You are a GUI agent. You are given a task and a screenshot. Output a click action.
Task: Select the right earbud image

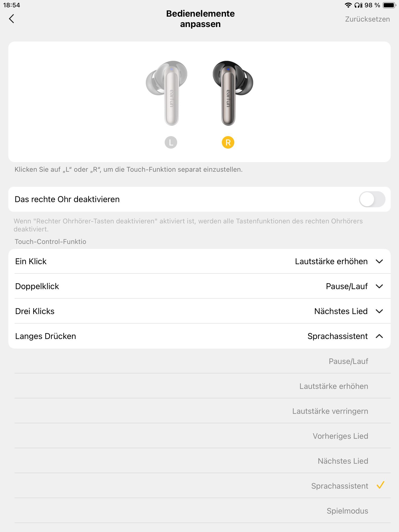231,93
